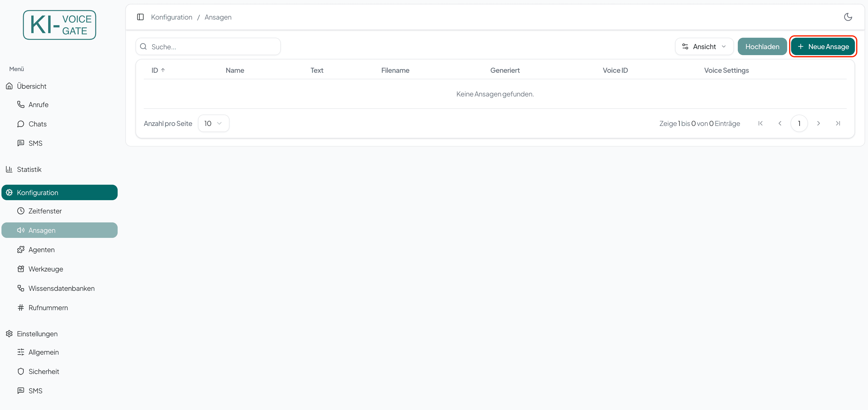This screenshot has height=410, width=868.
Task: Collapse sidebar using the panel icon
Action: pyautogui.click(x=140, y=17)
